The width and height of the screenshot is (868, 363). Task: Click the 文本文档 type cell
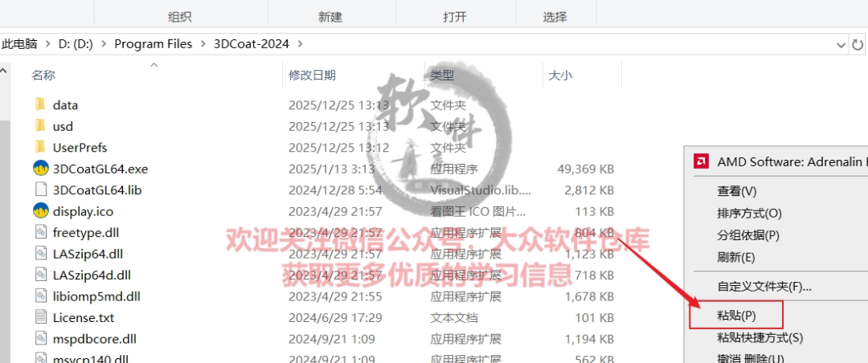pos(454,317)
